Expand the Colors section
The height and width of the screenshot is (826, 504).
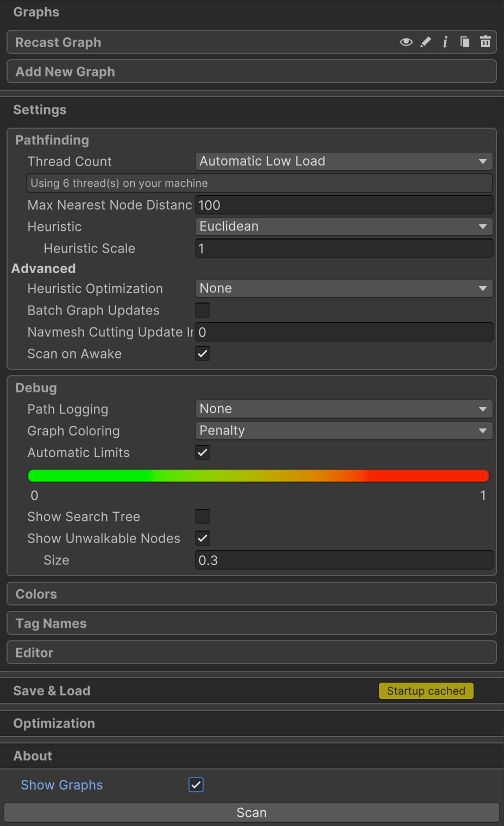point(251,594)
